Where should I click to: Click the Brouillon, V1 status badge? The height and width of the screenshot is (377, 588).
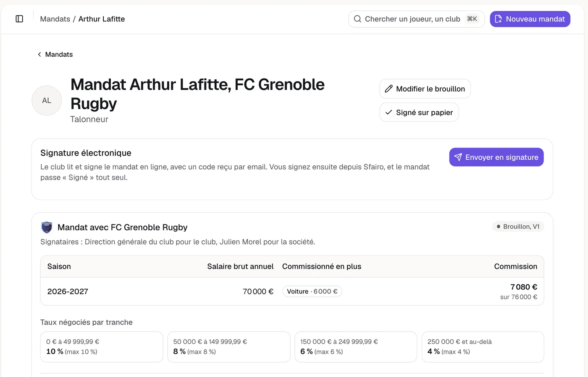518,227
